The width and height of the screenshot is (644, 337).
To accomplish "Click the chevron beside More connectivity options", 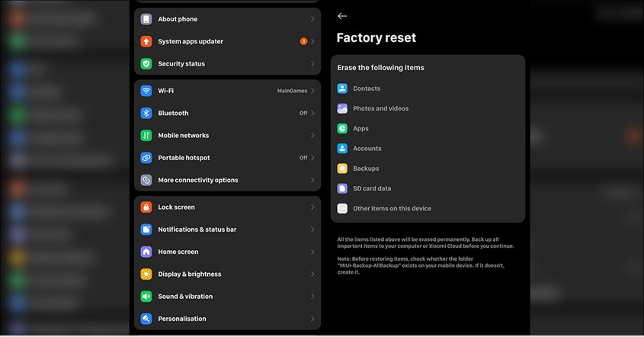I will 312,180.
